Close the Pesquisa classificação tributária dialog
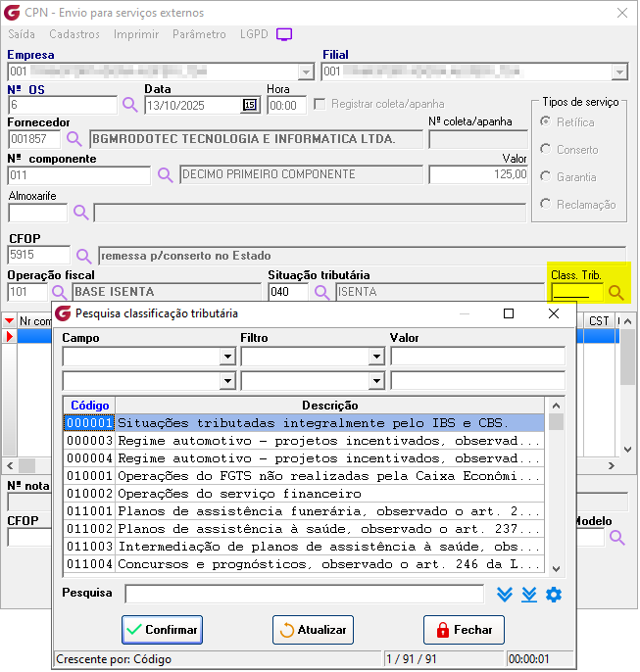The height and width of the screenshot is (672, 640). coord(554,313)
